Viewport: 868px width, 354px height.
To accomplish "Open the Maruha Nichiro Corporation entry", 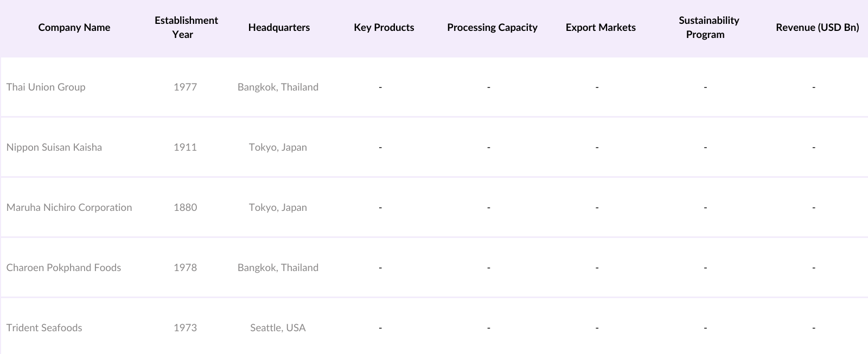I will pyautogui.click(x=69, y=208).
